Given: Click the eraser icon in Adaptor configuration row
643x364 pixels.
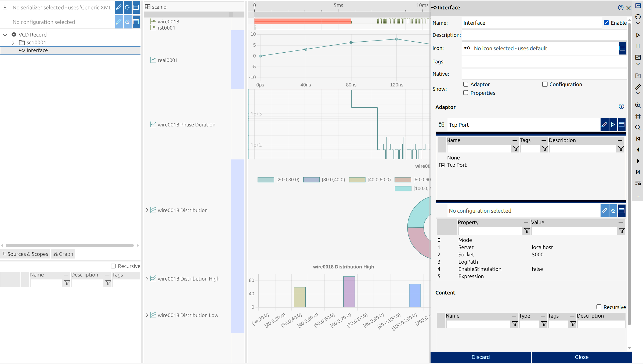Looking at the screenshot, I should click(x=613, y=211).
